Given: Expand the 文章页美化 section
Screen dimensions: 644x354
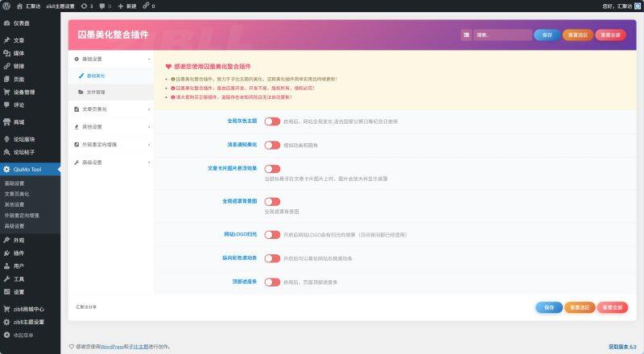Looking at the screenshot, I should pyautogui.click(x=111, y=109).
